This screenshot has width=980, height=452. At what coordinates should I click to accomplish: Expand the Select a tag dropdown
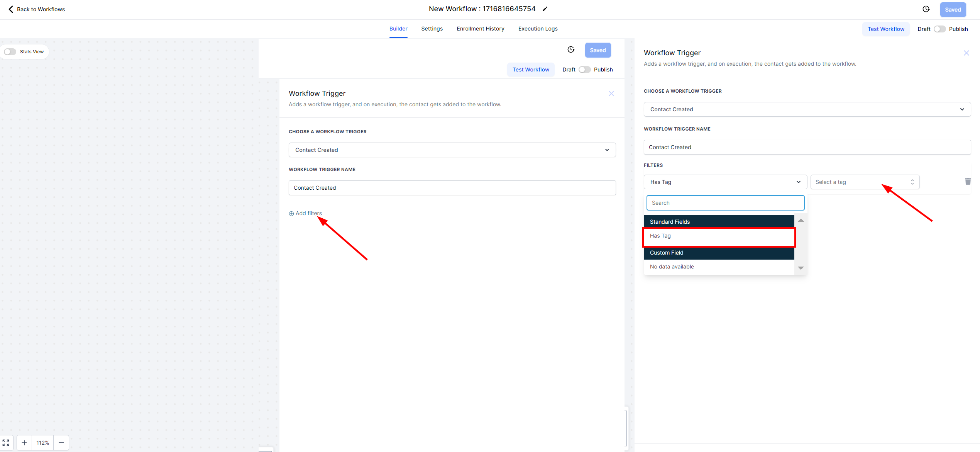click(x=865, y=182)
